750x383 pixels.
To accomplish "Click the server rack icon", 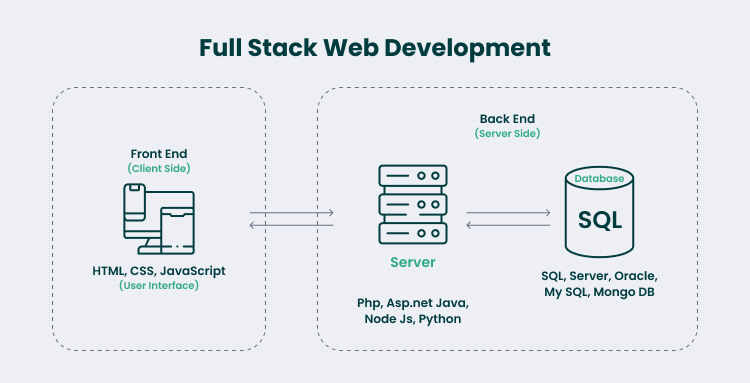I will click(x=413, y=205).
